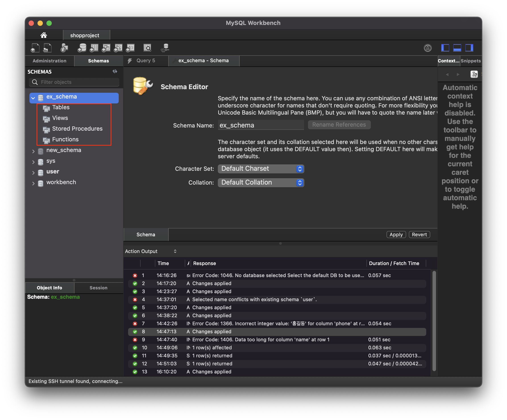This screenshot has height=420, width=507.
Task: Click the create new table icon
Action: coord(94,48)
